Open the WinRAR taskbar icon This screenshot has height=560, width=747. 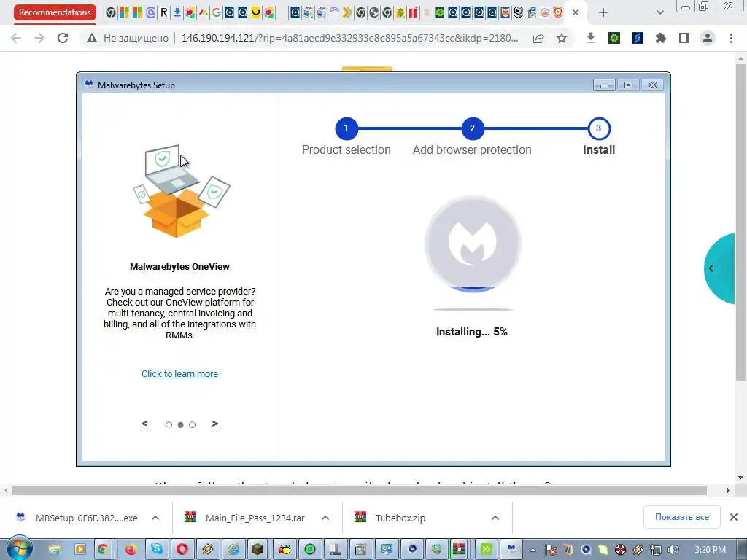(459, 550)
